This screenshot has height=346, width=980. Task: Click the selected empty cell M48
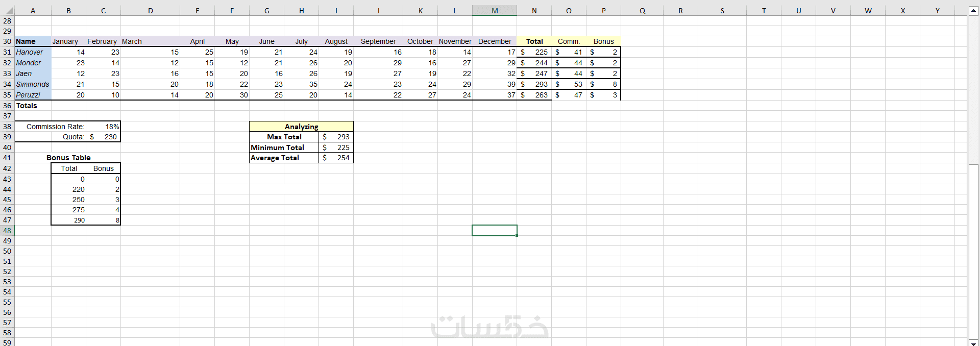pos(495,231)
